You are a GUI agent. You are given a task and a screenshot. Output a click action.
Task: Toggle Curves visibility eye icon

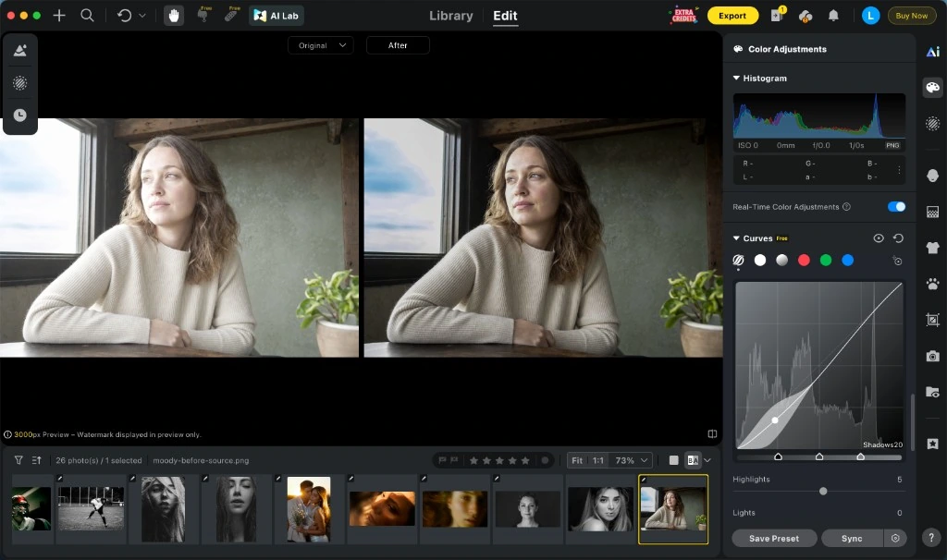pyautogui.click(x=879, y=238)
